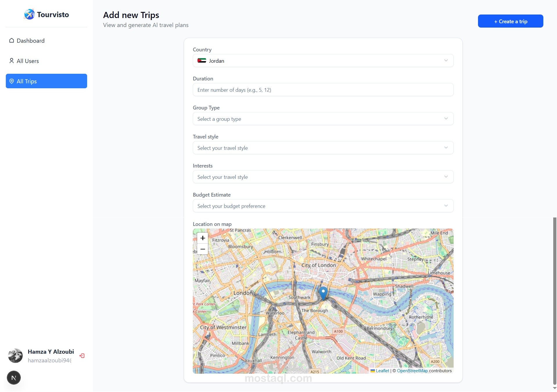Click the scrollbar down arrow
Viewport: 557px width, 392px height.
point(555,389)
